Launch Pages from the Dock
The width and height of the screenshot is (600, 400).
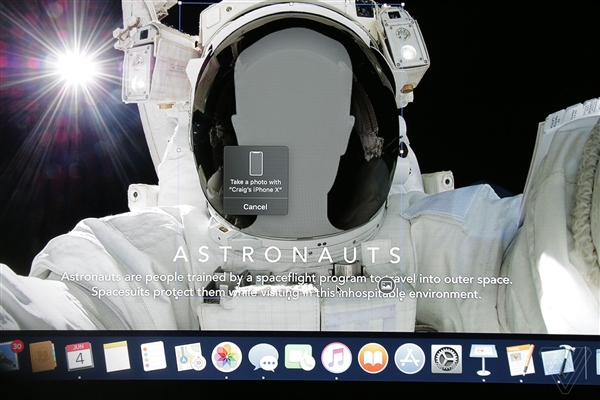(x=520, y=358)
